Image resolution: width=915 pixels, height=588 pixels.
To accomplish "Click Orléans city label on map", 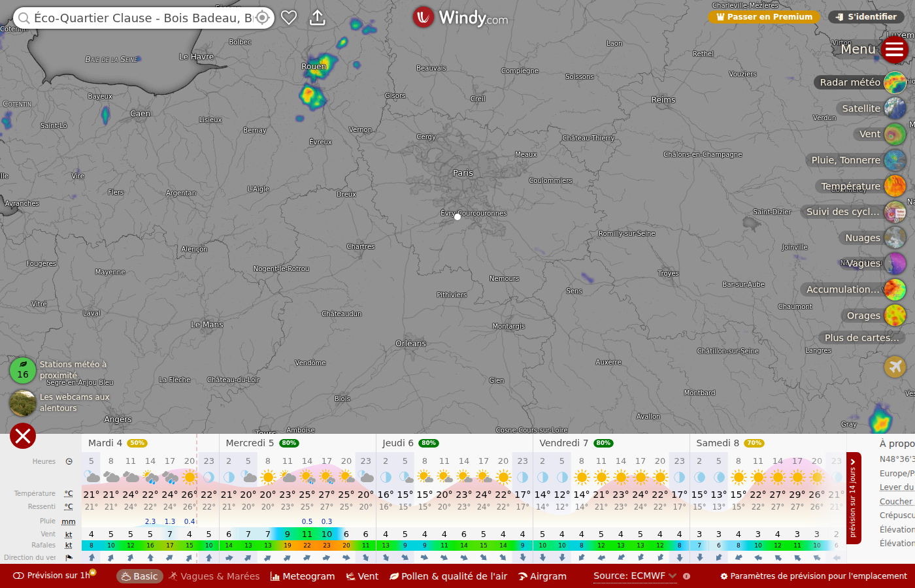I will (x=410, y=344).
